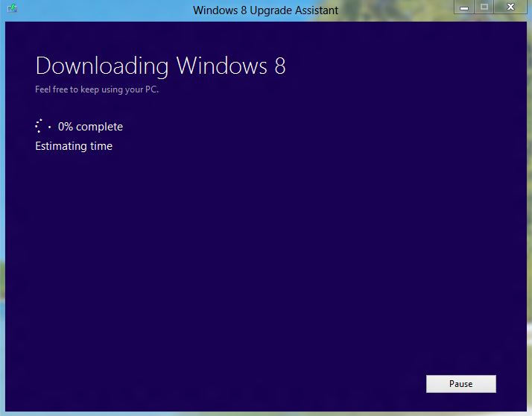532x416 pixels.
Task: Click the left window border edge
Action: tap(2, 224)
